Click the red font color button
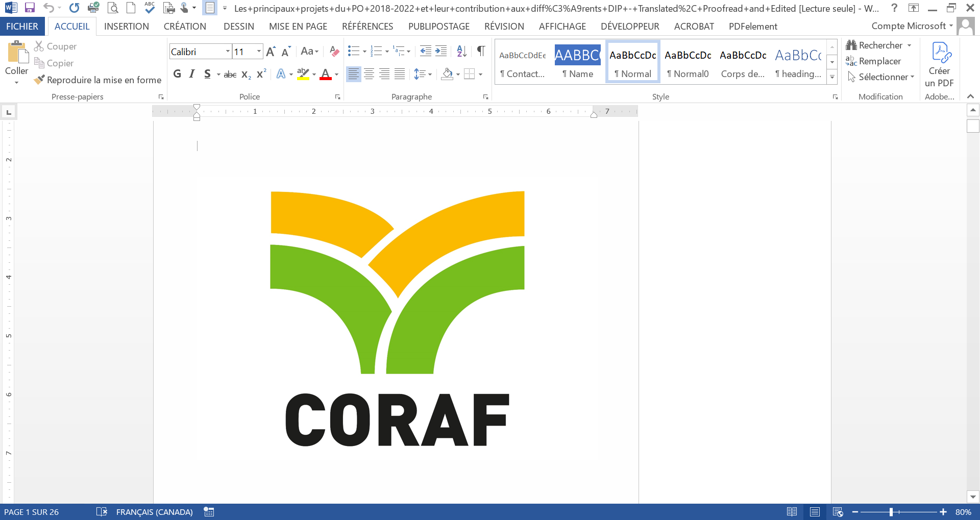980x520 pixels. tap(326, 75)
